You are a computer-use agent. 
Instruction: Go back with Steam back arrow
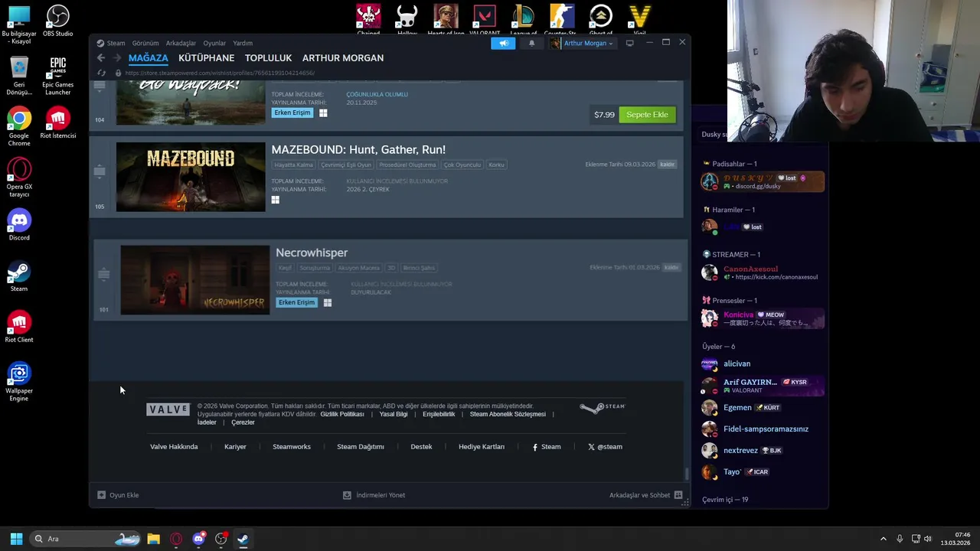pyautogui.click(x=100, y=58)
